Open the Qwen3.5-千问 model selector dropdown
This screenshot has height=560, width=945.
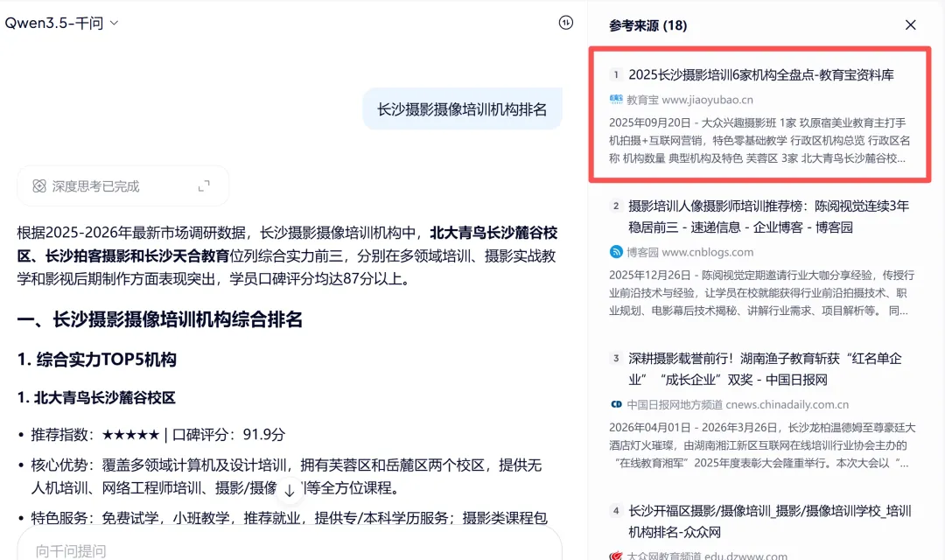(x=57, y=24)
